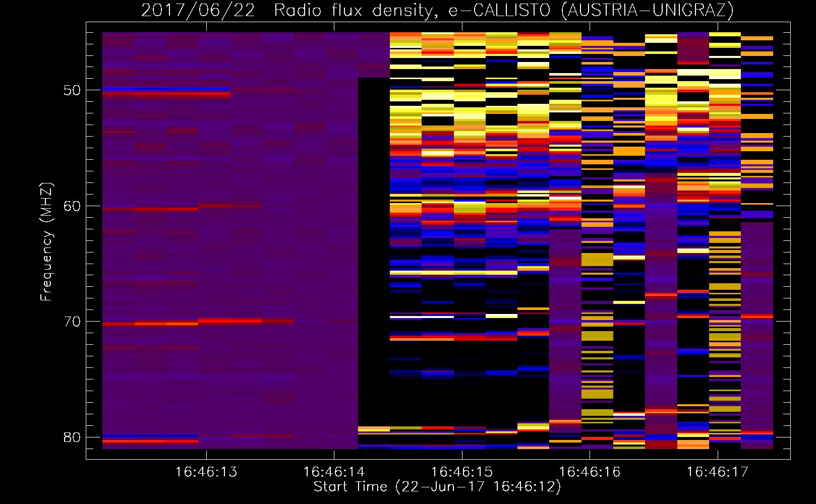This screenshot has width=816, height=504.
Task: Click the plot title '2017/06/22 Radio flux density'
Action: [287, 11]
